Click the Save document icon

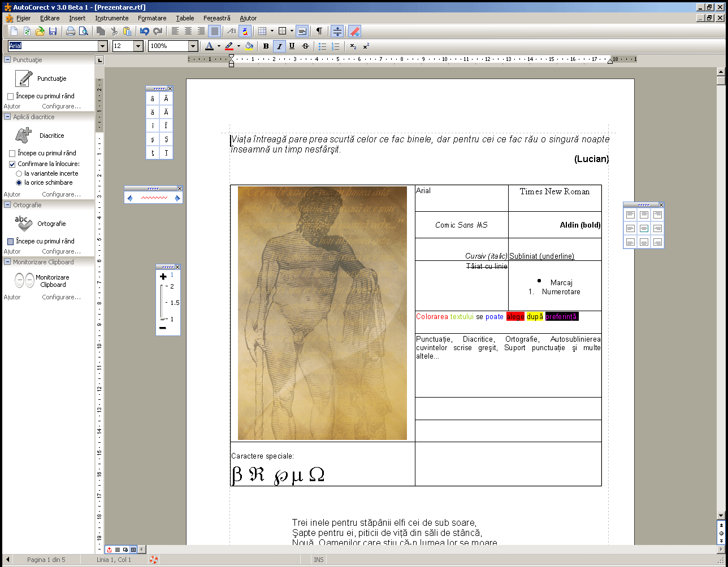tap(53, 32)
